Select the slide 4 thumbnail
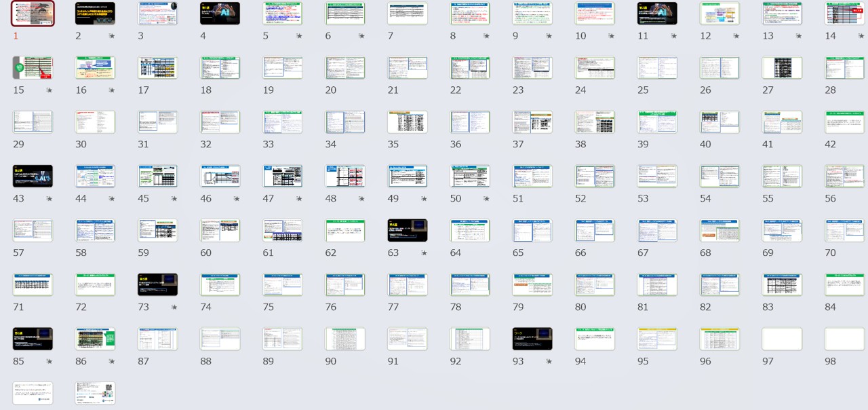The image size is (868, 410). pos(220,14)
